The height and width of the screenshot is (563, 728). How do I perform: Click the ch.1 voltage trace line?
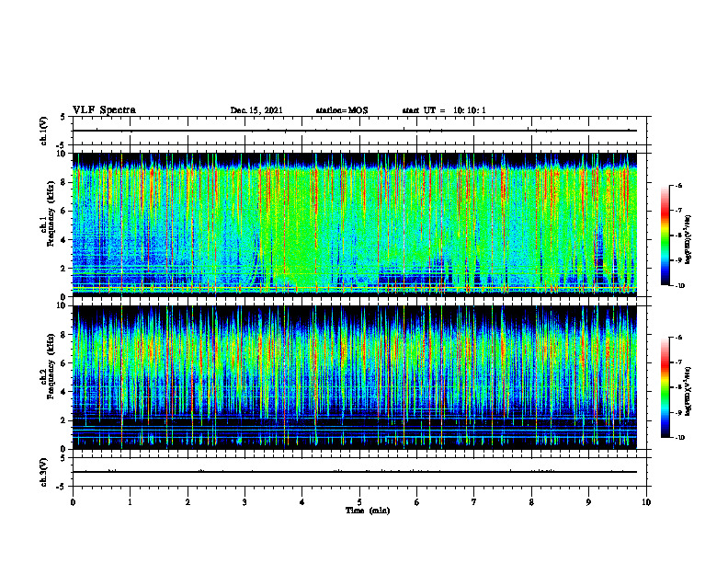[x=354, y=131]
